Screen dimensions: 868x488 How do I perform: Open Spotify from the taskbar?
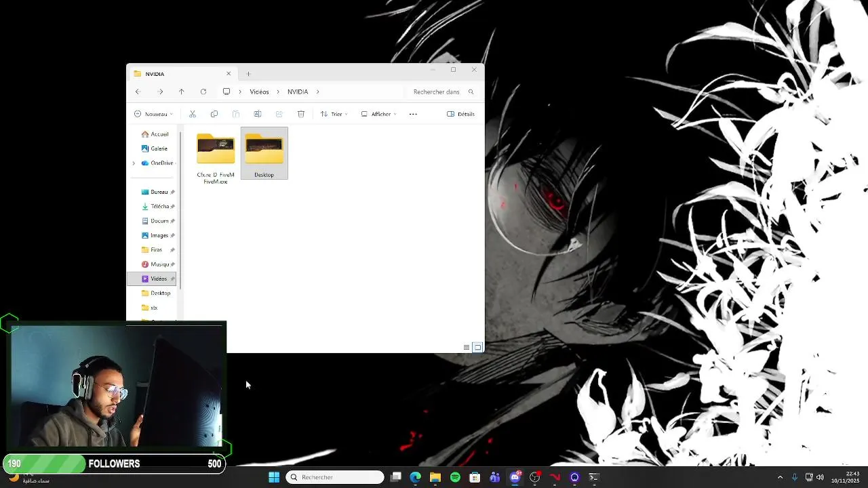455,477
